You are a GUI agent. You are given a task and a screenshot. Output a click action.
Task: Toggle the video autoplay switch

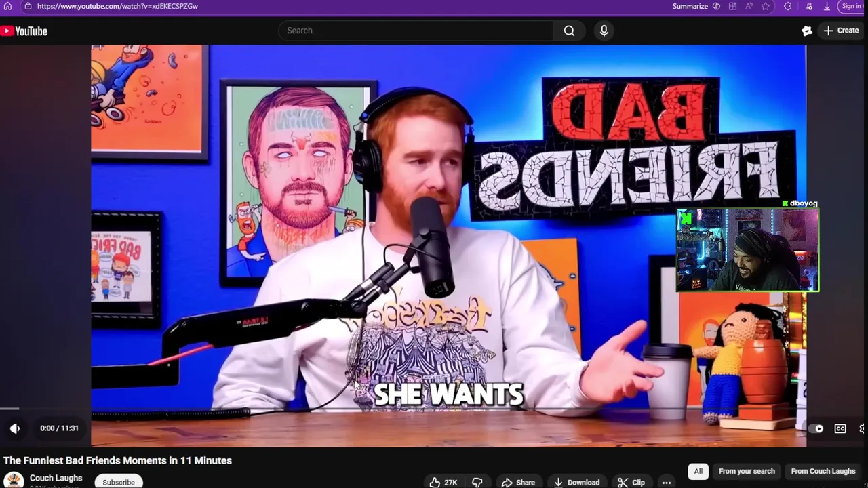pyautogui.click(x=816, y=428)
